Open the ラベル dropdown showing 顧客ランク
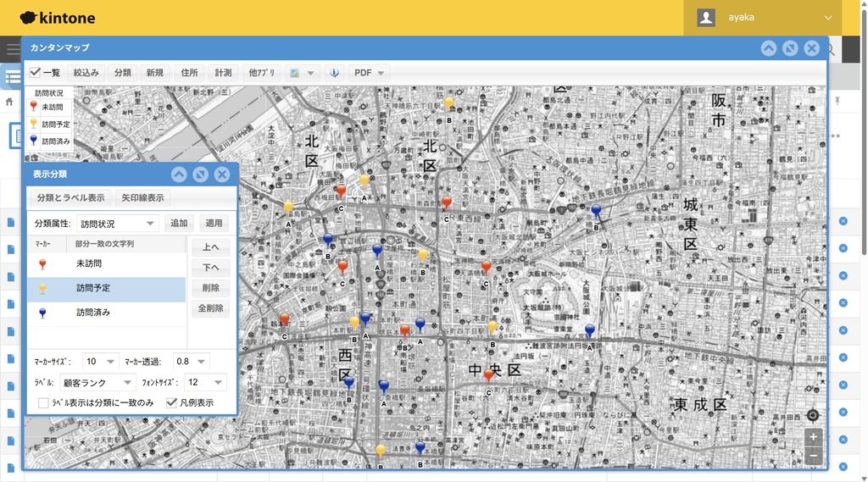 click(97, 382)
